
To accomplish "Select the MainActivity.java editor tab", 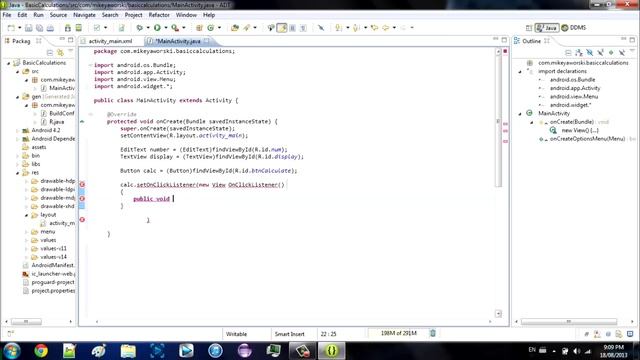I will (x=178, y=41).
